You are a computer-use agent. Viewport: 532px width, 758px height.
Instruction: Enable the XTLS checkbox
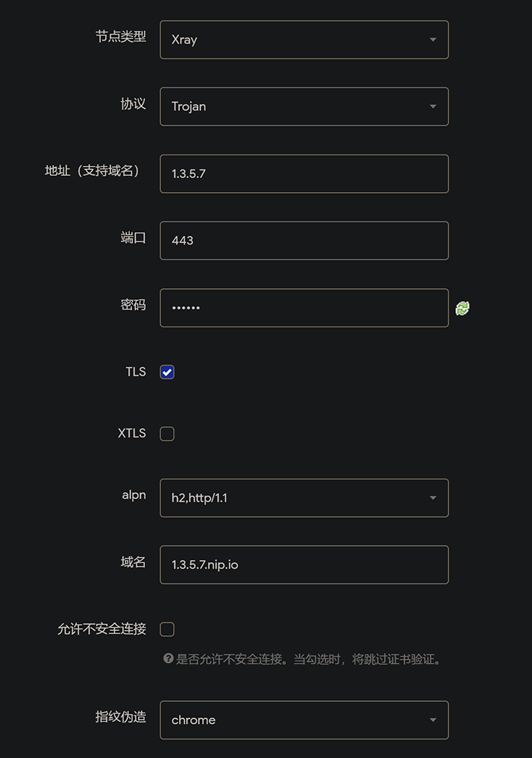pyautogui.click(x=167, y=434)
